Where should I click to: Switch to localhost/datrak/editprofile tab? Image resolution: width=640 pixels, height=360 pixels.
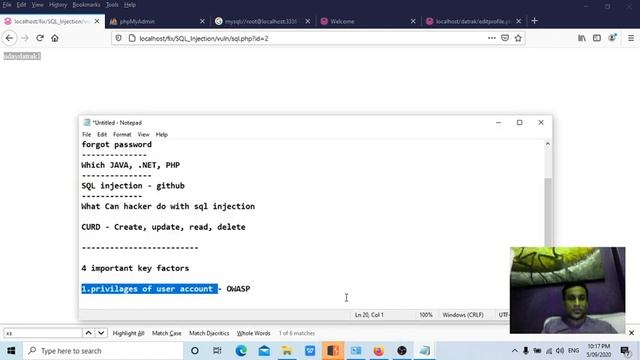(x=473, y=21)
